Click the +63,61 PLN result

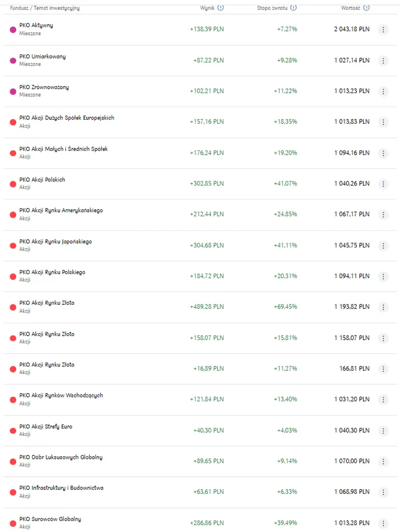[x=208, y=492]
